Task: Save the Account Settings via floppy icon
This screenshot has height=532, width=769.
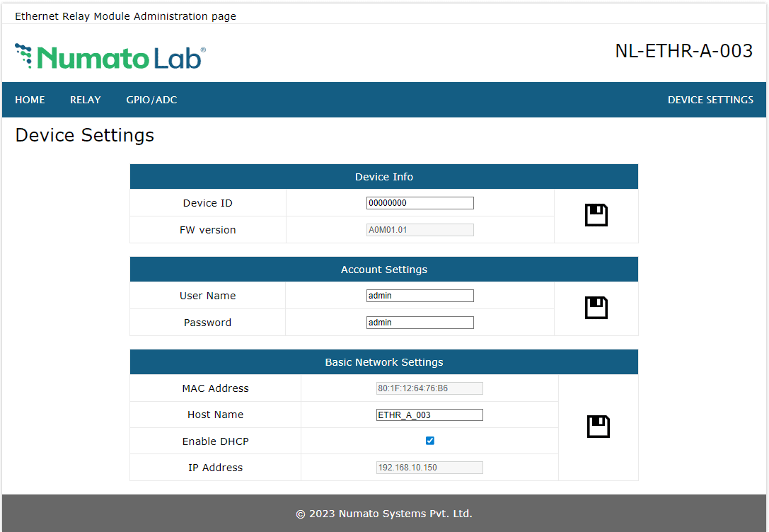Action: coord(596,308)
